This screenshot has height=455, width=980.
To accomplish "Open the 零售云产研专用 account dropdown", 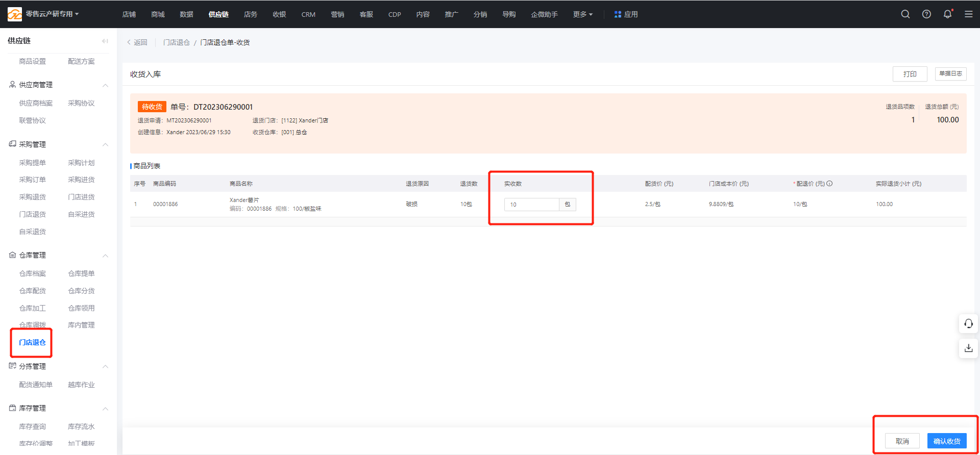I will (x=52, y=14).
